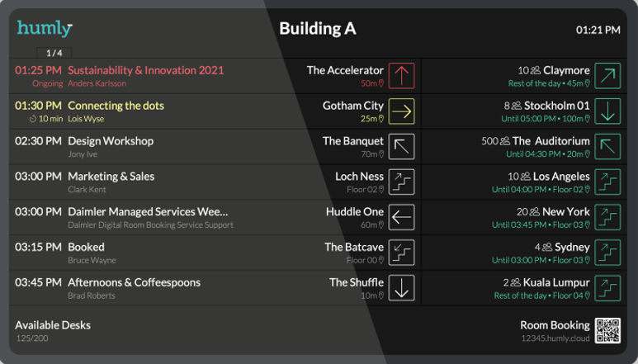Open the Room Booking QR code
638x364 pixels.
[607, 331]
